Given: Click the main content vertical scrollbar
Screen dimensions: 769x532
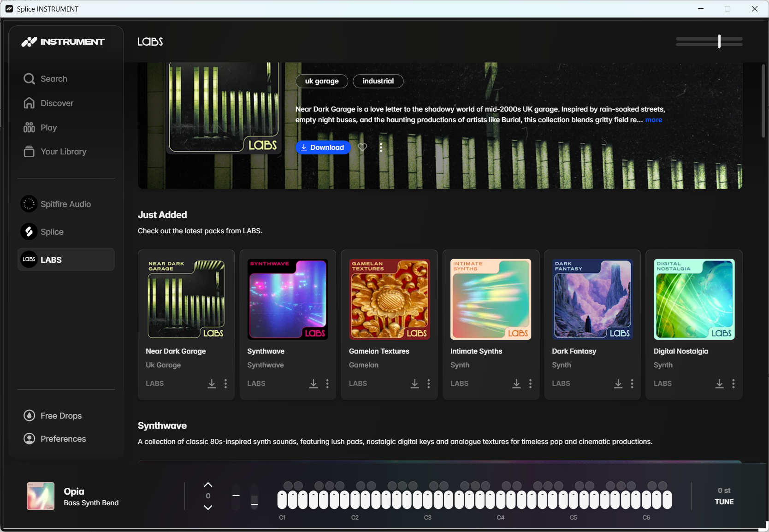Looking at the screenshot, I should (x=763, y=100).
